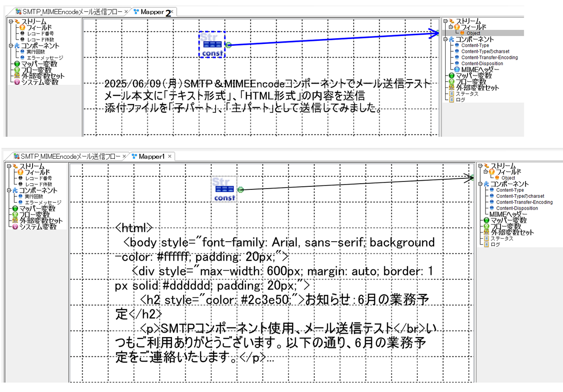
Task: Select ストリーム icon in Mapper1 input tree
Action: point(16,166)
